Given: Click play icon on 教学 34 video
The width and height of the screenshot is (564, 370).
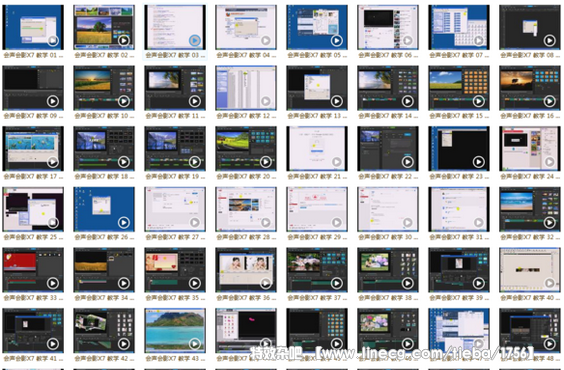Looking at the screenshot, I should coord(124,283).
